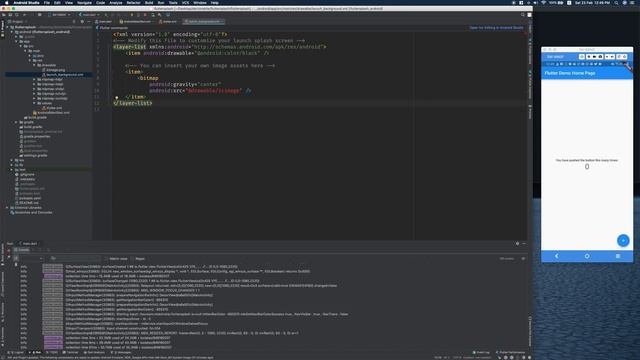Collapse the app folder in project tree
This screenshot has height=360, width=640.
point(17,41)
